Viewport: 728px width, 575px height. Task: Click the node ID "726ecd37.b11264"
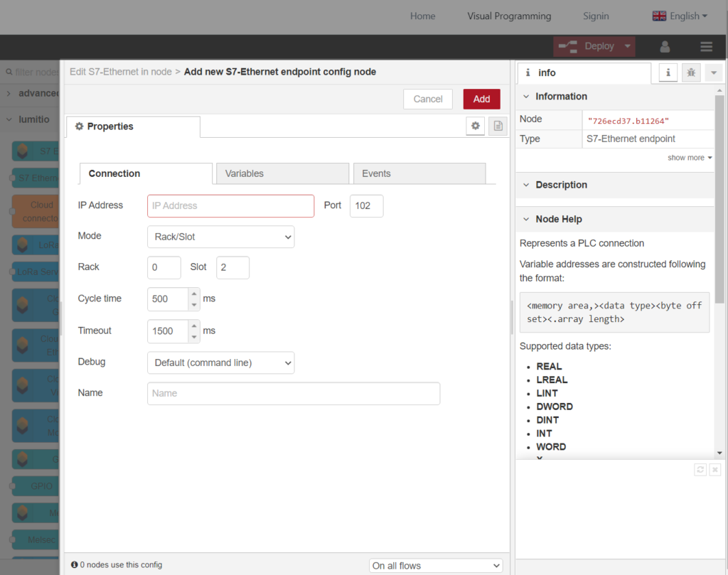click(628, 121)
